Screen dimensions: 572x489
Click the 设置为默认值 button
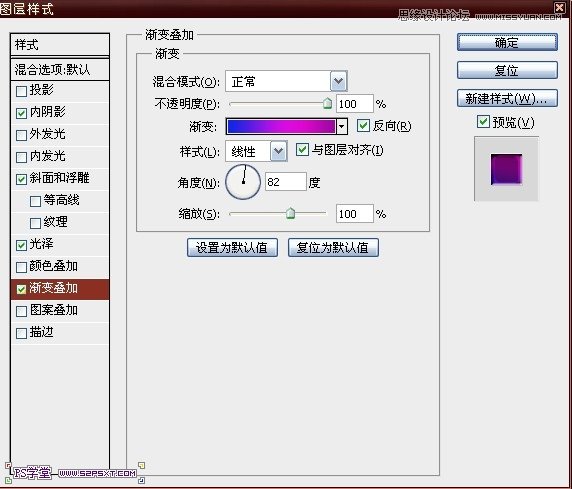pos(232,248)
